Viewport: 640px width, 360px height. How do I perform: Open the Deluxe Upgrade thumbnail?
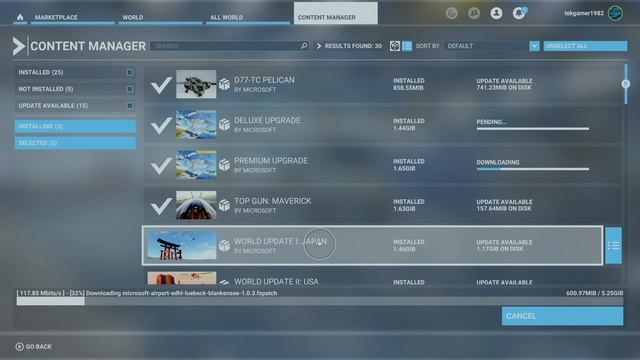[196, 124]
